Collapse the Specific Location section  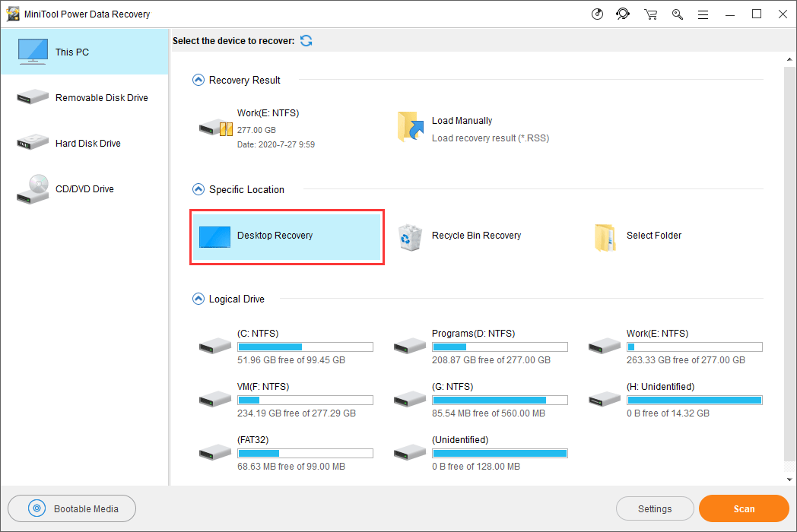(198, 189)
